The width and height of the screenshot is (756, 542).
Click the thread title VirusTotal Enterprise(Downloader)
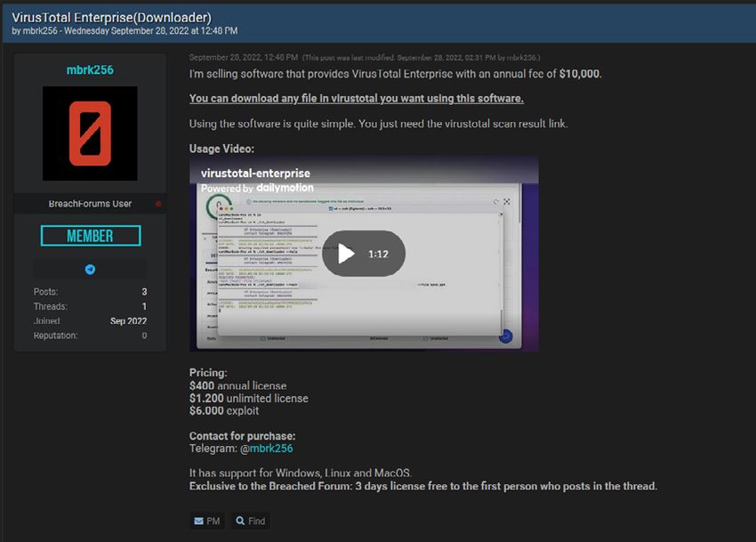coord(112,18)
